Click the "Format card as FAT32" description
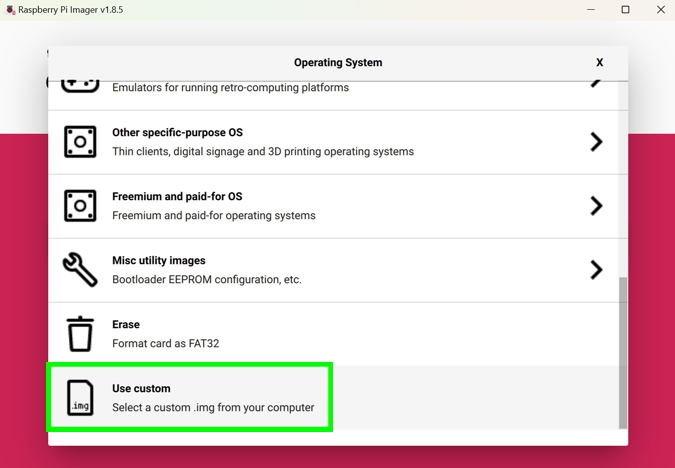 (165, 344)
